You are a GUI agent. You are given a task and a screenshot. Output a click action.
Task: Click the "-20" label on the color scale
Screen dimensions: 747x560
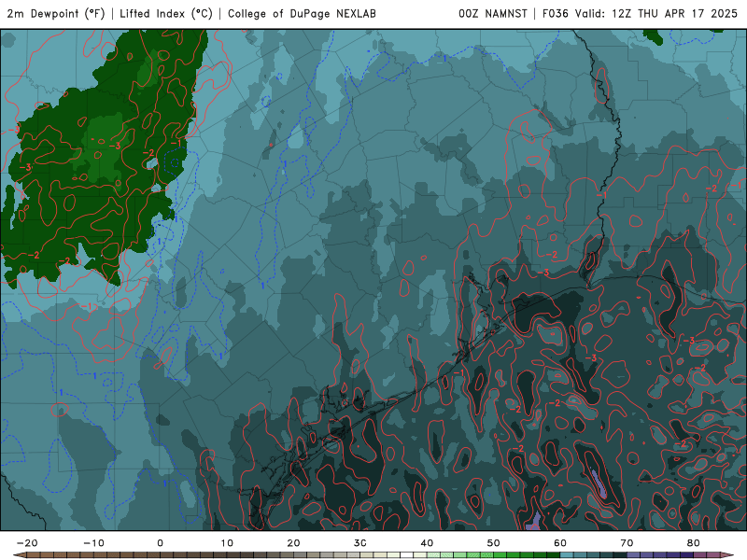[27, 543]
